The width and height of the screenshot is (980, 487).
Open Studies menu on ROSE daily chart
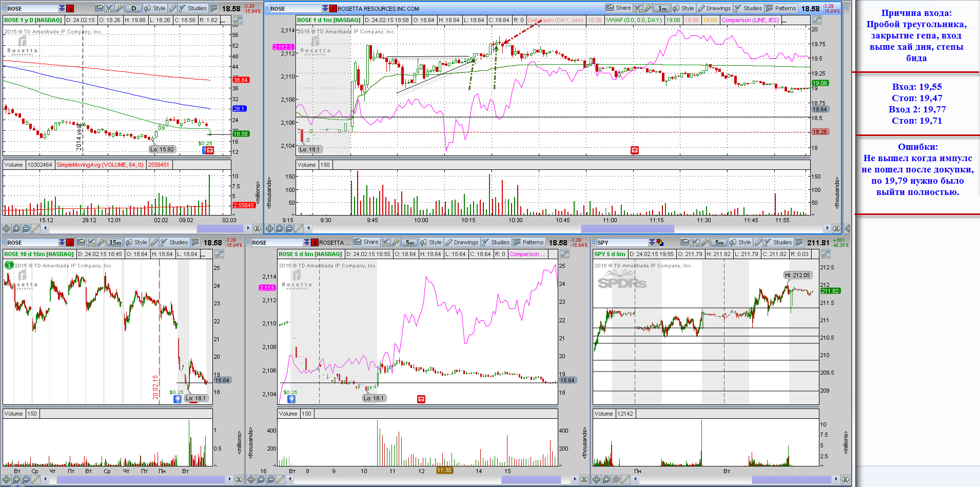tap(192, 8)
